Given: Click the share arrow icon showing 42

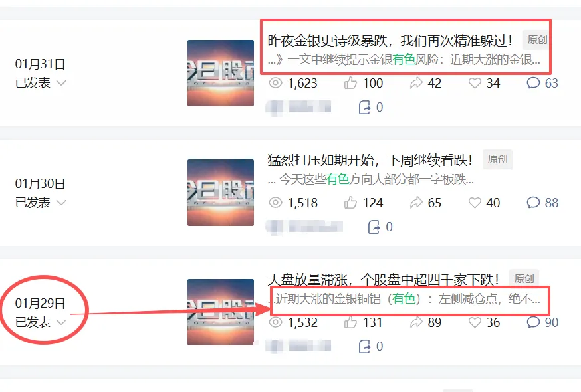Looking at the screenshot, I should tap(416, 82).
